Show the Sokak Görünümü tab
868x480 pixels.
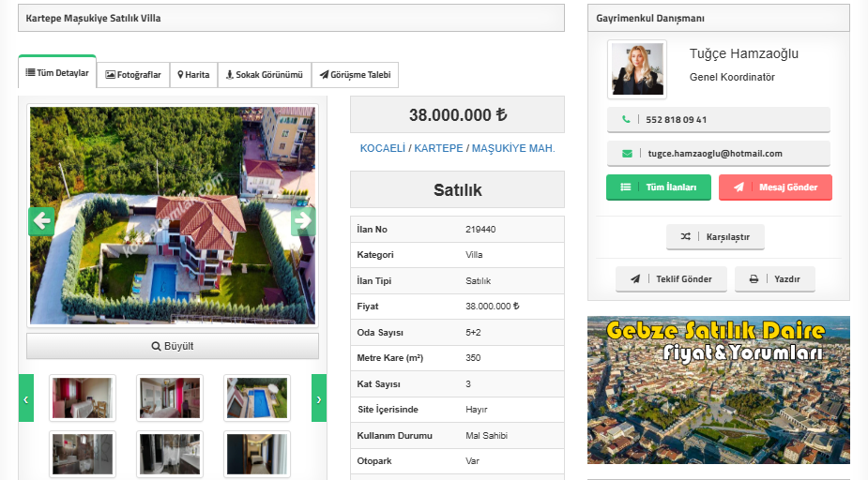pos(264,75)
